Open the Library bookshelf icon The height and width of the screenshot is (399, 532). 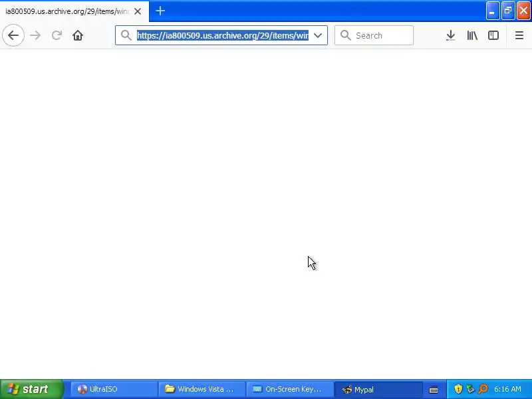tap(472, 35)
